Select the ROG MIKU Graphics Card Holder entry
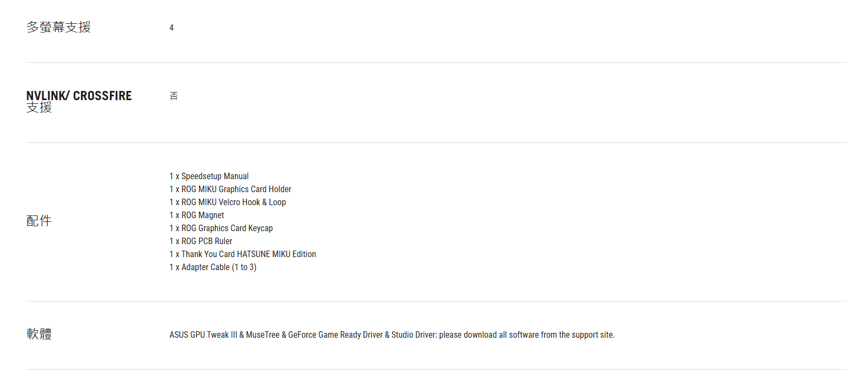 pos(230,189)
